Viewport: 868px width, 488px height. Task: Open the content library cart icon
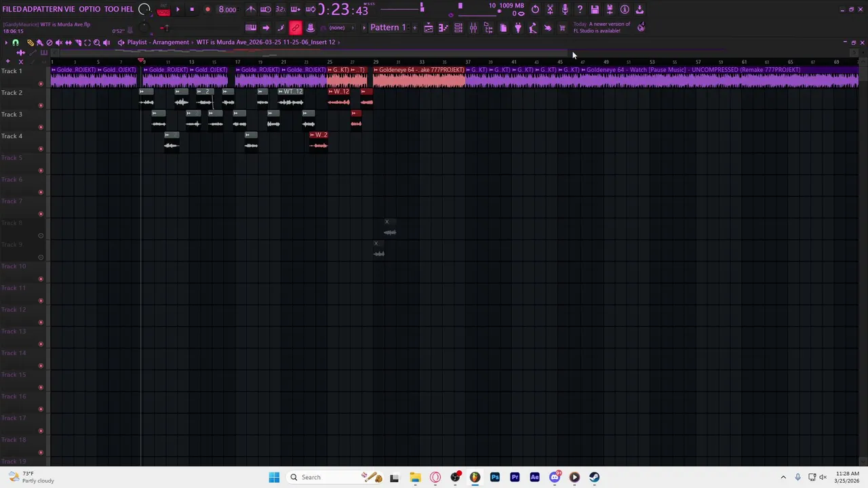[x=562, y=28]
